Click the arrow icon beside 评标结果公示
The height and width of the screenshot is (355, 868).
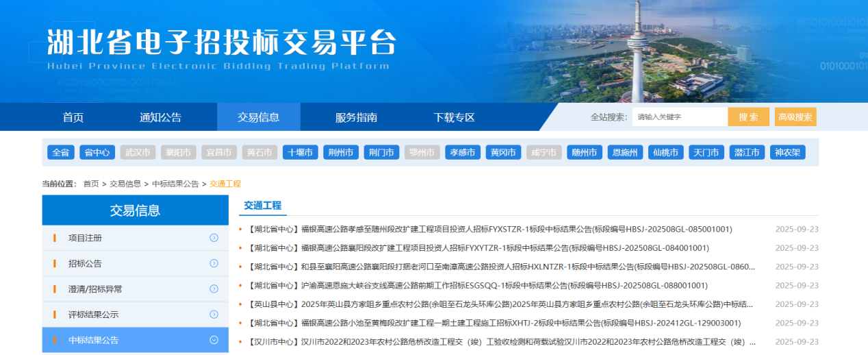click(x=214, y=314)
